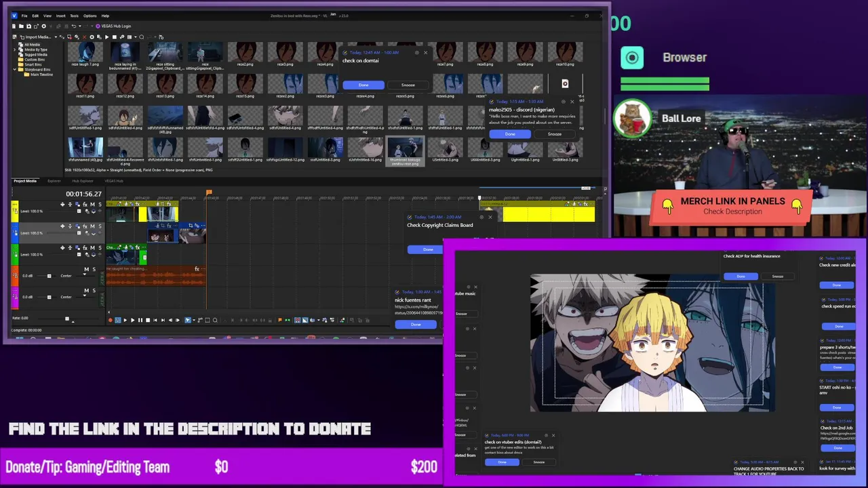This screenshot has height=488, width=868.
Task: Open the Insert menu
Action: (60, 16)
